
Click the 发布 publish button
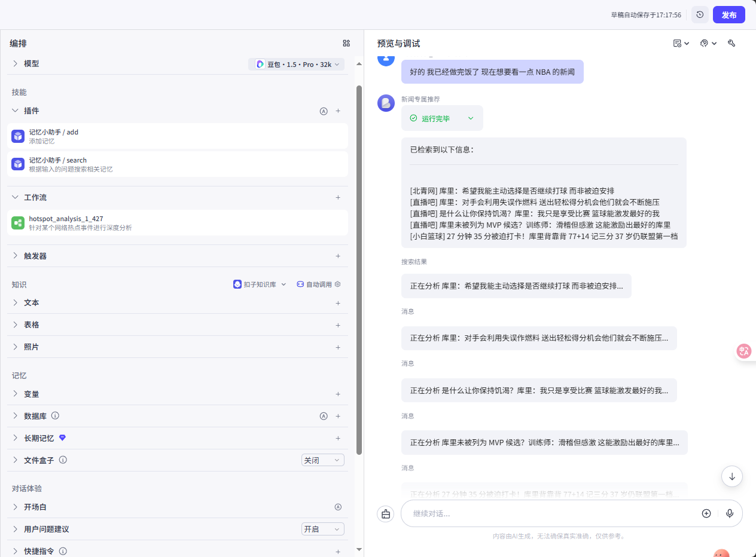[728, 15]
